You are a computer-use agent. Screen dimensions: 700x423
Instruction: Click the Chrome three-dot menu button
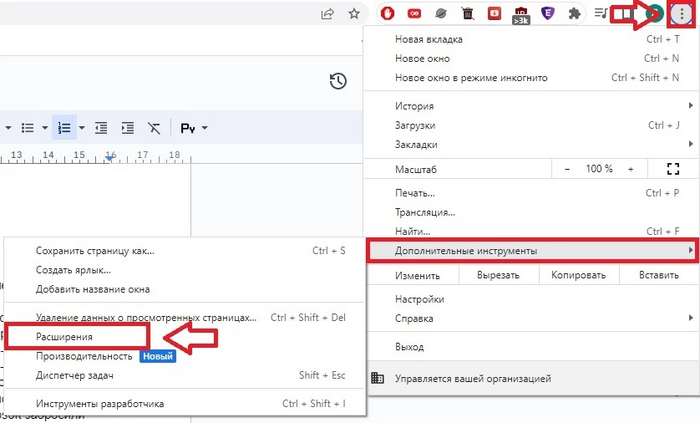click(x=682, y=14)
